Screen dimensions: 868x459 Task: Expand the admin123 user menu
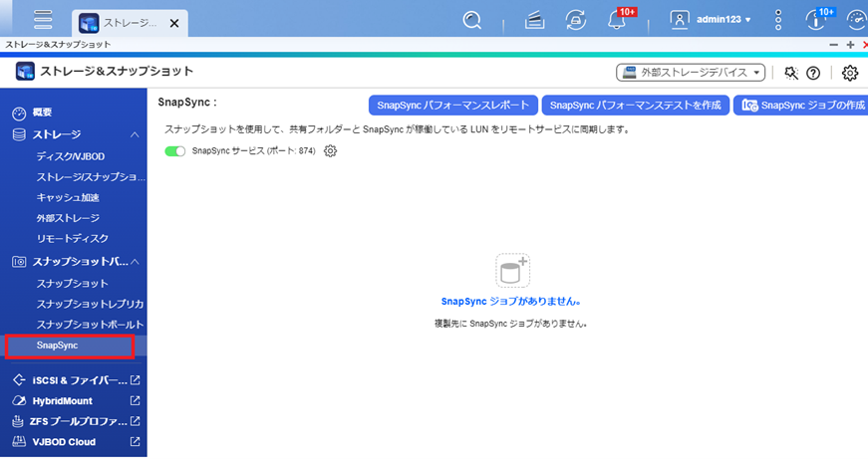click(712, 19)
